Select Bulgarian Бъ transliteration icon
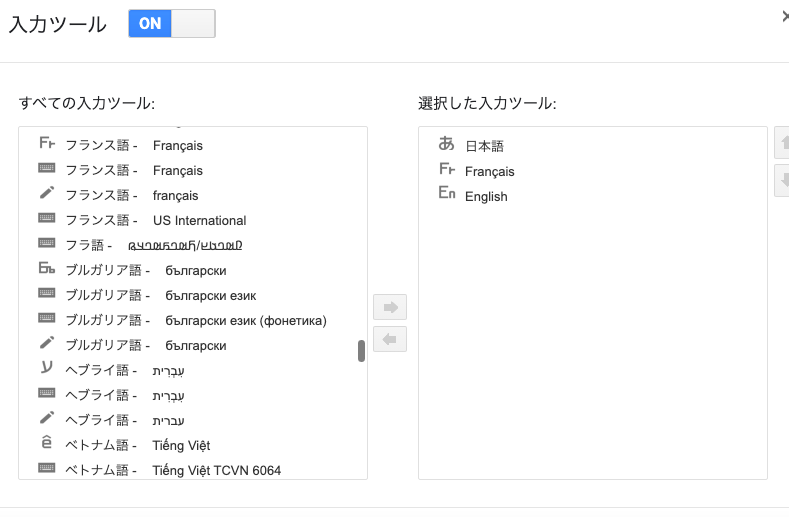Image resolution: width=789 pixels, height=517 pixels. tap(47, 268)
